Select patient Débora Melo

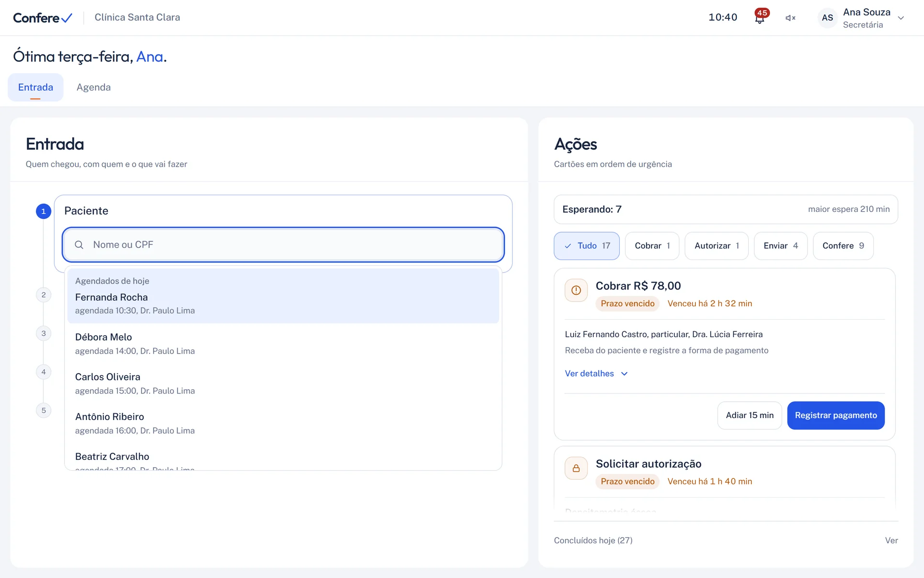point(283,344)
